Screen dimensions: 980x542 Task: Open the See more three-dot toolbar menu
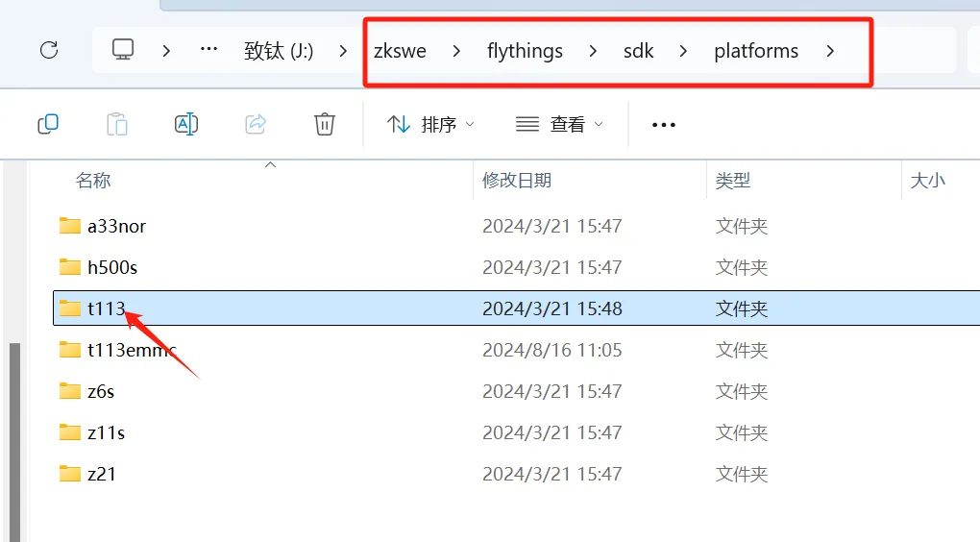(x=664, y=125)
